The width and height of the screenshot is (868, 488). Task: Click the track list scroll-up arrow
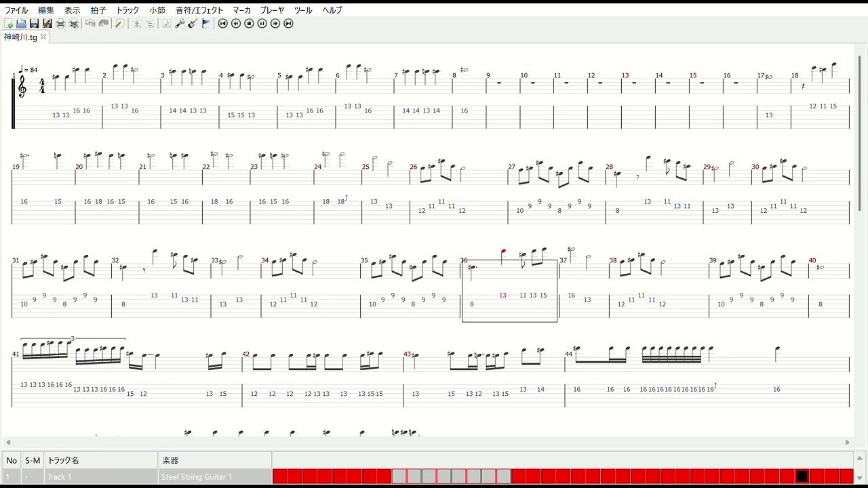(860, 459)
